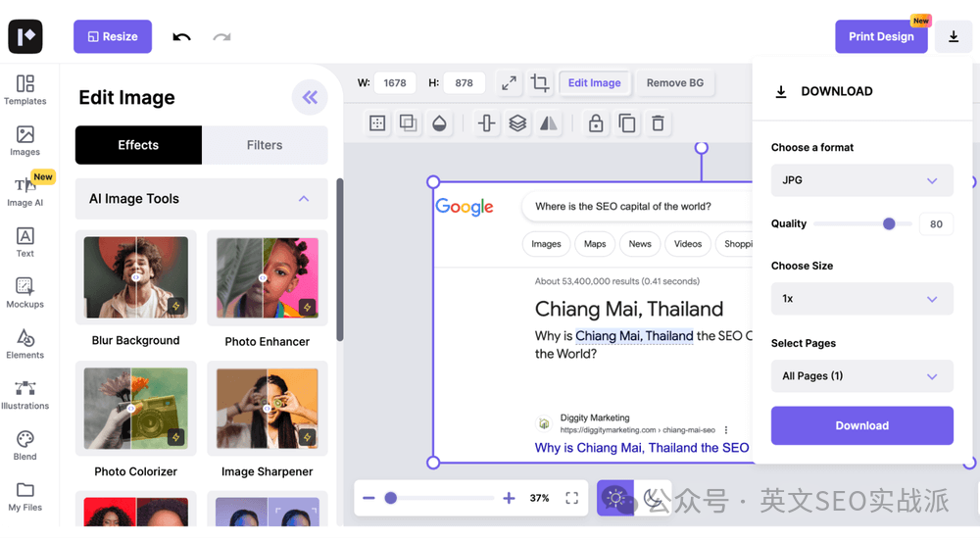Click the height field showing 878

464,83
